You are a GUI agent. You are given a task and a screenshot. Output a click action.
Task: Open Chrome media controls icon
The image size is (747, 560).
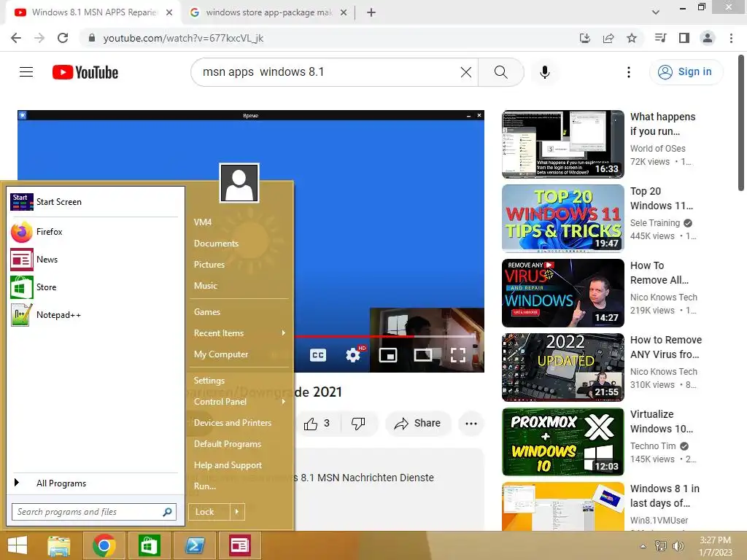(660, 38)
